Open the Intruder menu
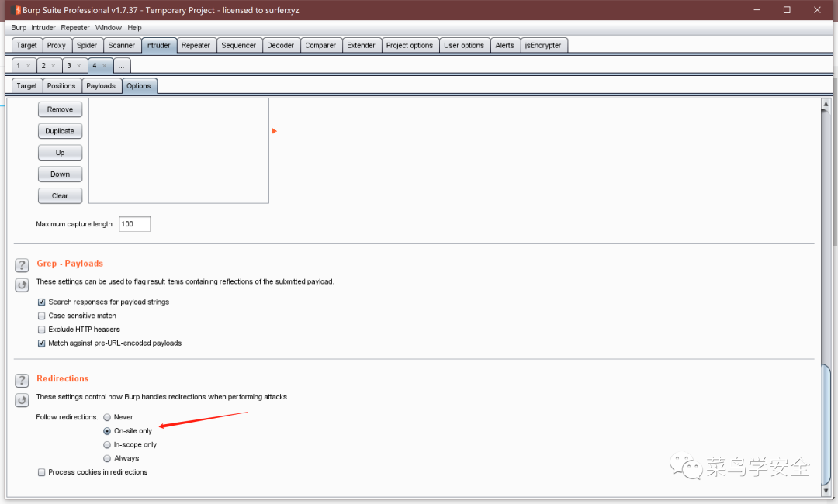 (x=43, y=28)
